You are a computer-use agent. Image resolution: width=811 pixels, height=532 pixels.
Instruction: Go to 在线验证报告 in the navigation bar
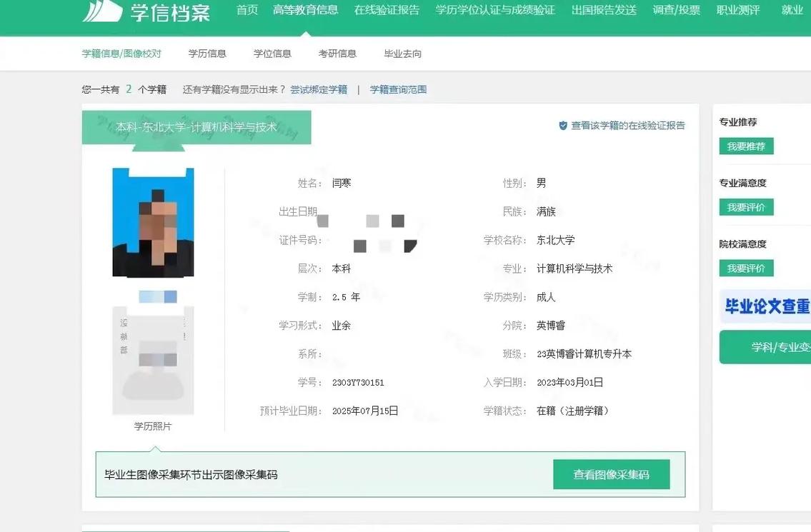(x=387, y=10)
